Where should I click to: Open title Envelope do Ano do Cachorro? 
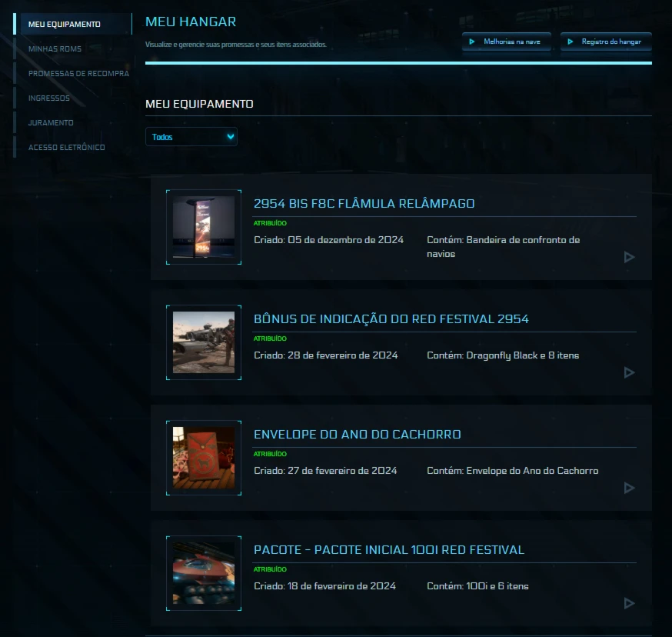pyautogui.click(x=357, y=434)
